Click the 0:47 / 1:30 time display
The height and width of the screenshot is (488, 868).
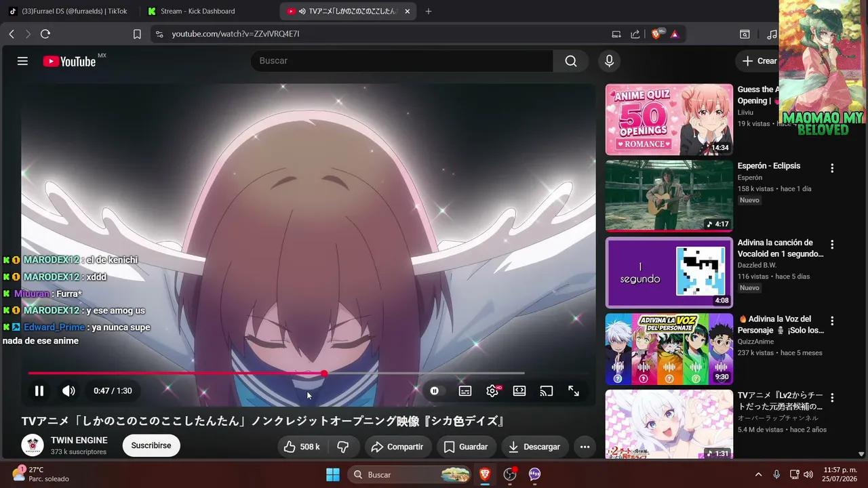point(113,390)
